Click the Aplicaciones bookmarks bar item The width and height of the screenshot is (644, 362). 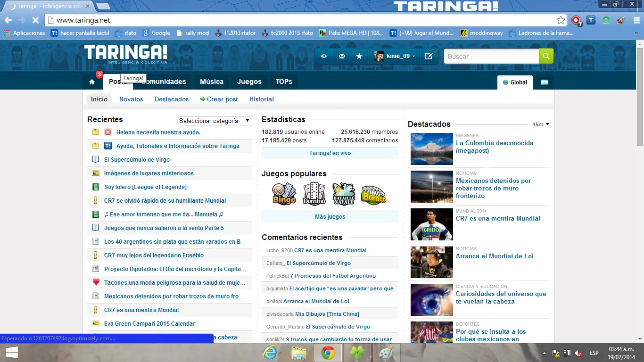coord(25,33)
